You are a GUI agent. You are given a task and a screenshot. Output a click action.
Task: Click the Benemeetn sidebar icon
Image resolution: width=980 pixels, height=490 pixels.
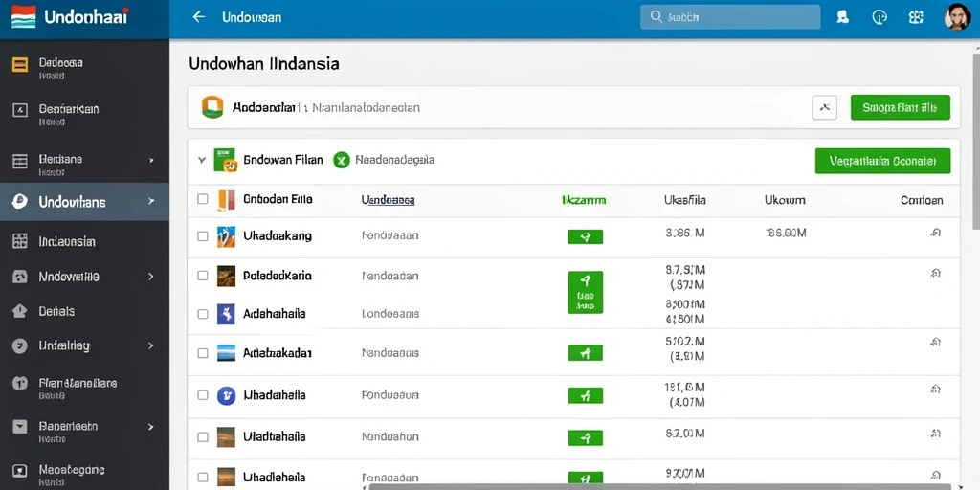pos(20,427)
